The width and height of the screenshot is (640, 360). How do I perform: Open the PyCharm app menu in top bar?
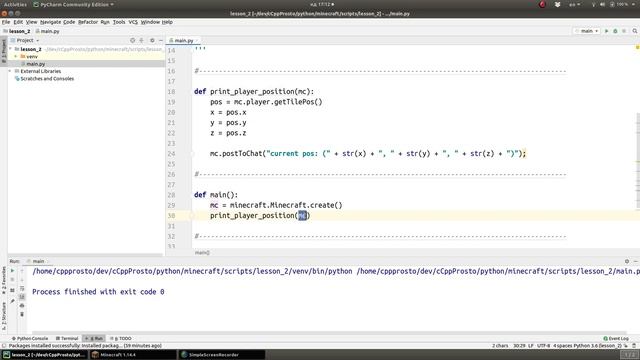coord(73,4)
